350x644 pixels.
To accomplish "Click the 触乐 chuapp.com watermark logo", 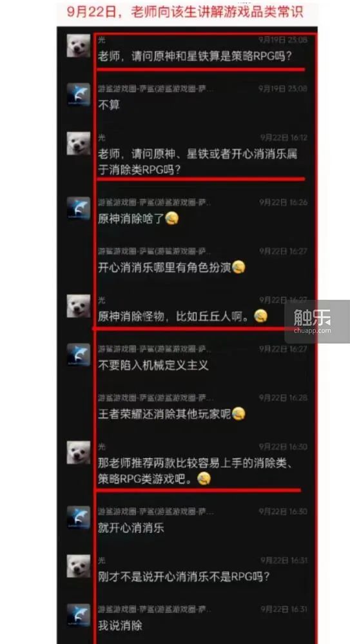I will tap(315, 322).
